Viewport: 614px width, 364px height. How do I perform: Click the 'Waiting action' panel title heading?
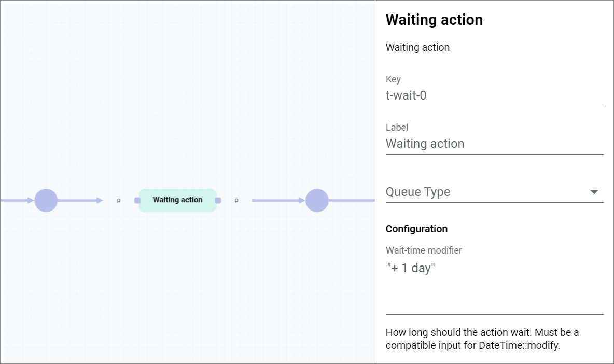tap(434, 20)
